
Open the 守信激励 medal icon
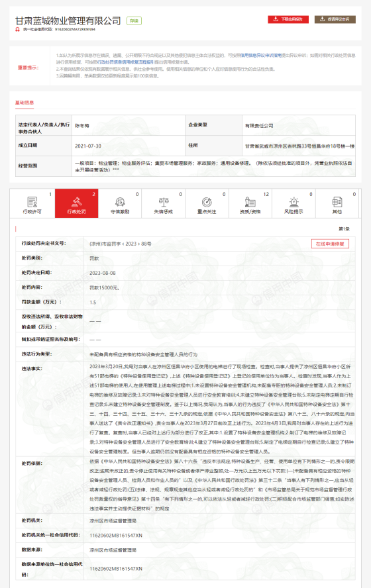(120, 202)
